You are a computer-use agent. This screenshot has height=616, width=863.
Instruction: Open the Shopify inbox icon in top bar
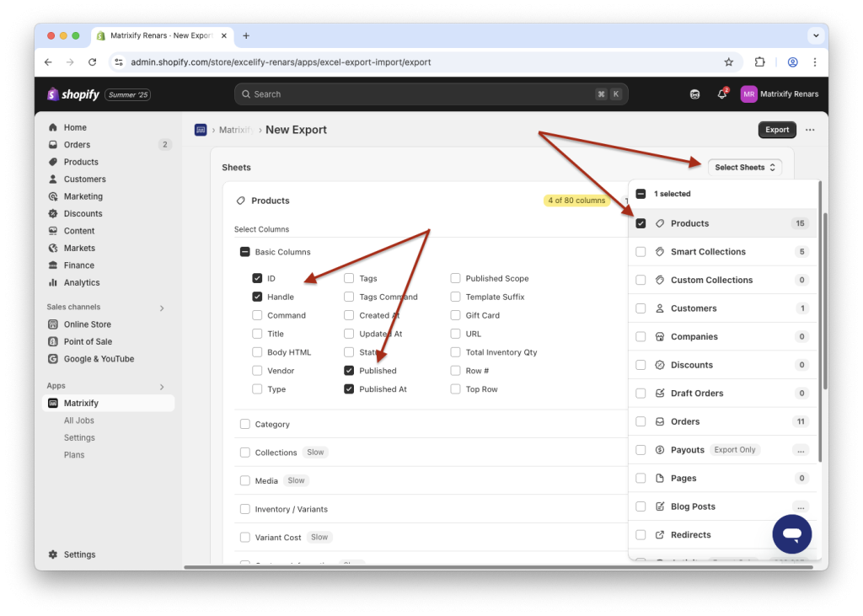tap(694, 94)
